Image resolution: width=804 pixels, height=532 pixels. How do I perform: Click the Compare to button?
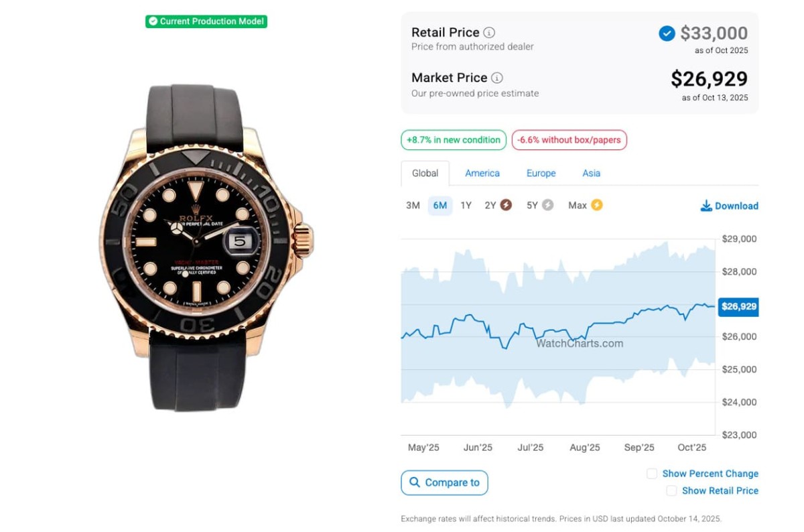(444, 482)
